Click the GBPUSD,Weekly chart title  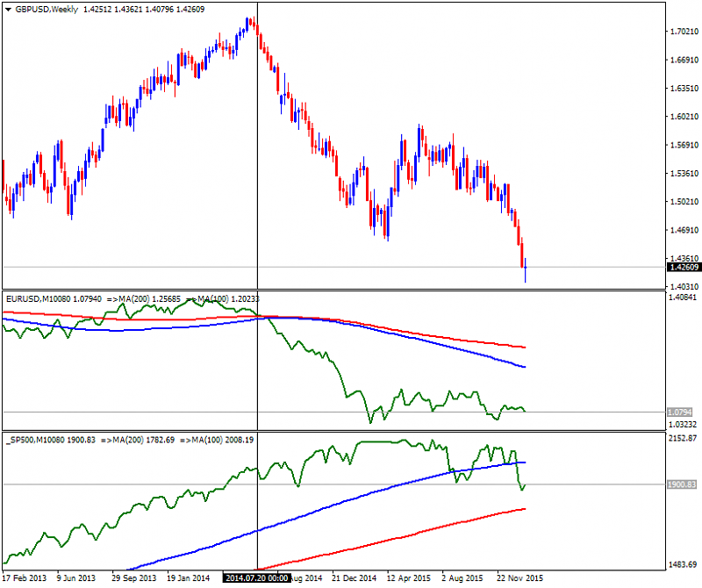[45, 9]
